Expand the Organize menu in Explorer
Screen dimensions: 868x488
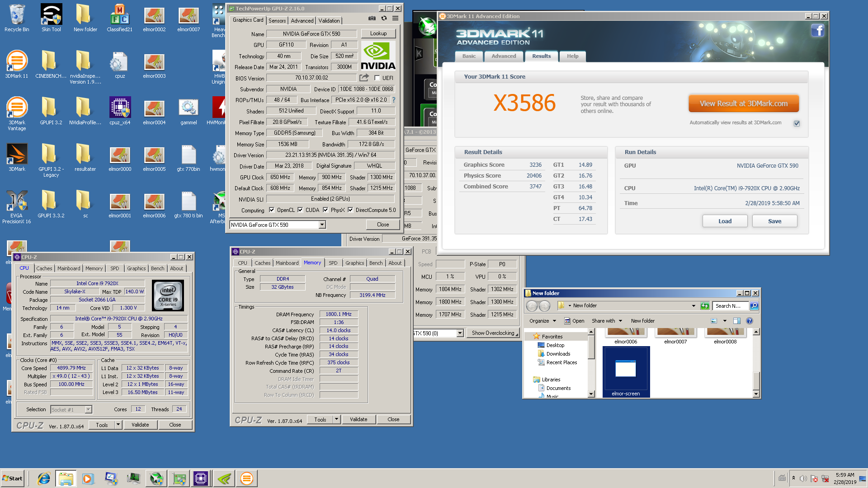pyautogui.click(x=542, y=321)
